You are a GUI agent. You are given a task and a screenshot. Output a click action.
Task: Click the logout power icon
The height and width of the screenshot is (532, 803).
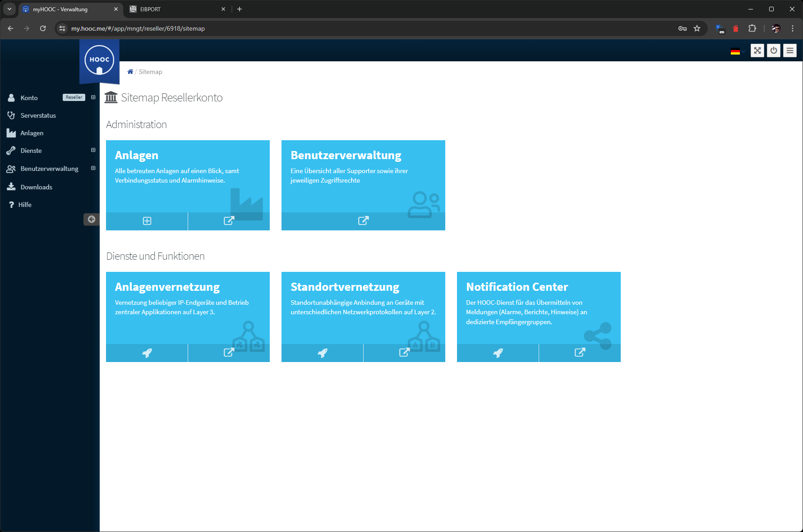[774, 50]
